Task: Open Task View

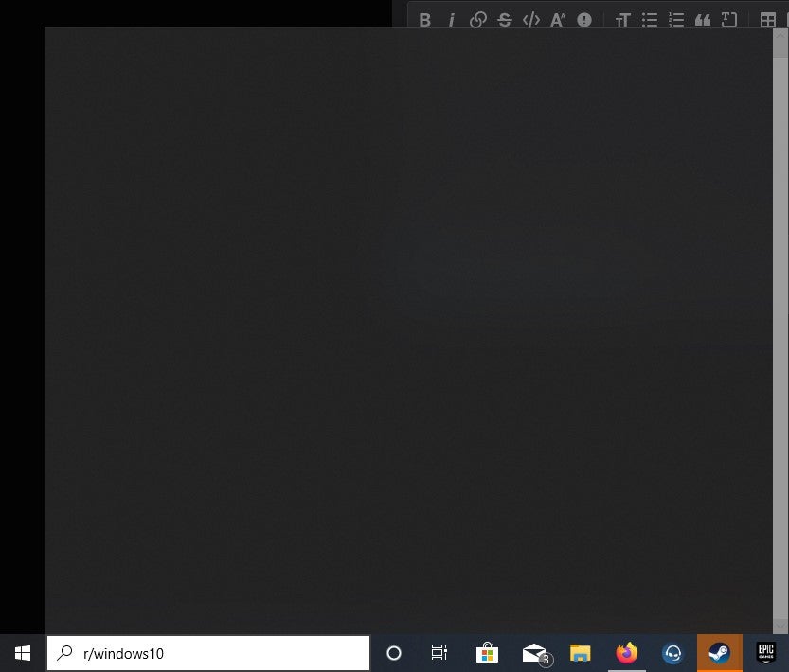Action: [439, 653]
